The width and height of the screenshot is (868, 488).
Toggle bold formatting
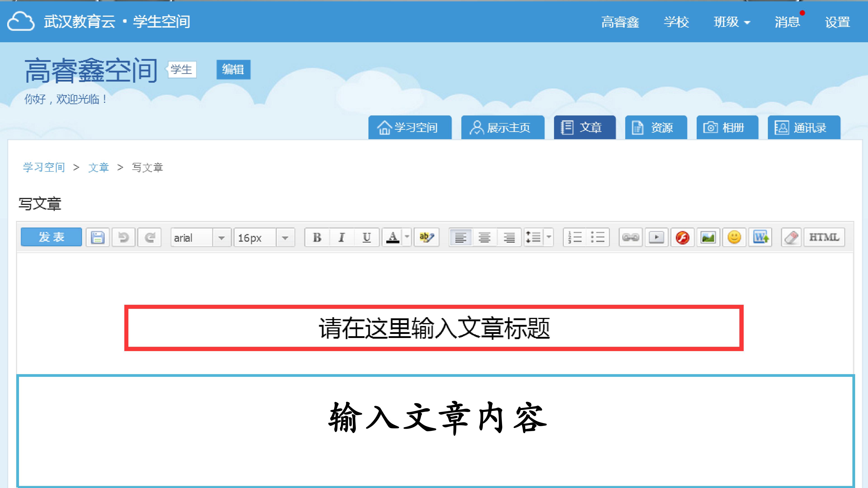point(317,237)
